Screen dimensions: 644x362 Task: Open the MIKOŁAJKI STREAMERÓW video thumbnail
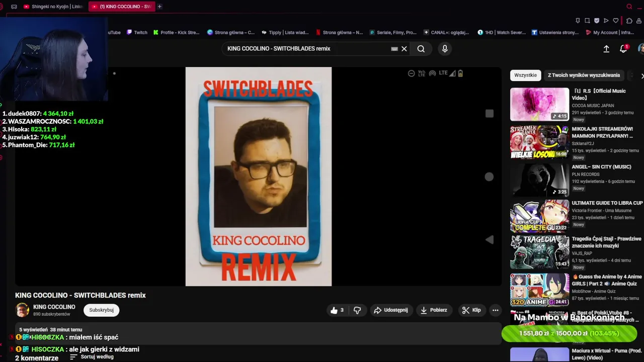(x=539, y=142)
